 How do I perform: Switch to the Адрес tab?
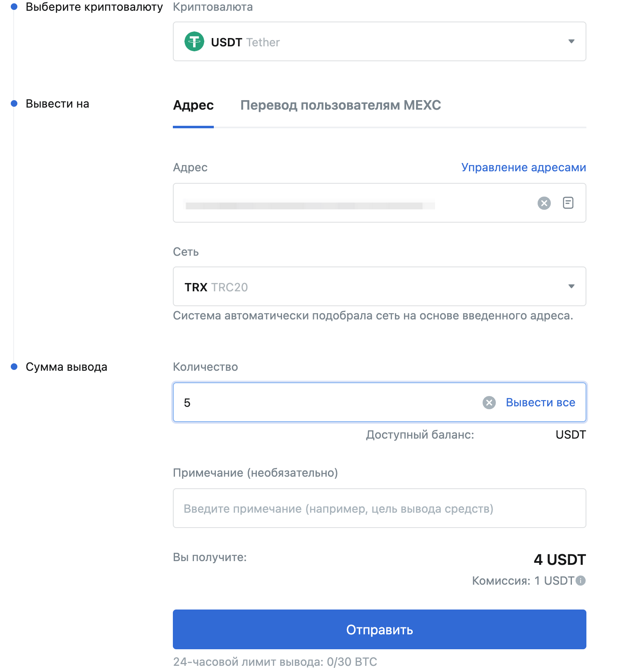click(193, 106)
